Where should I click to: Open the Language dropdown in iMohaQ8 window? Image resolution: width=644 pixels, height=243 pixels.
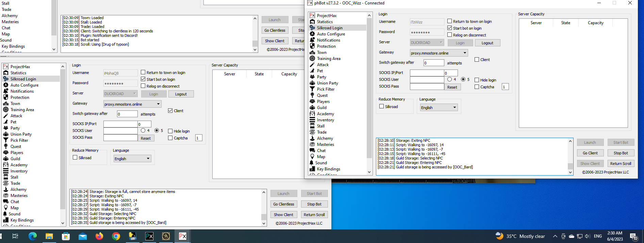148,158
